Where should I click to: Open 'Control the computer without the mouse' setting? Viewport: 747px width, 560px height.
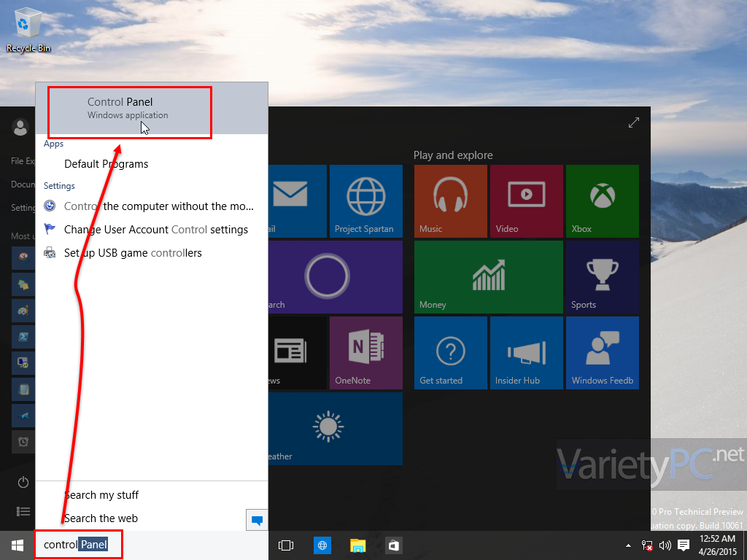pyautogui.click(x=152, y=206)
